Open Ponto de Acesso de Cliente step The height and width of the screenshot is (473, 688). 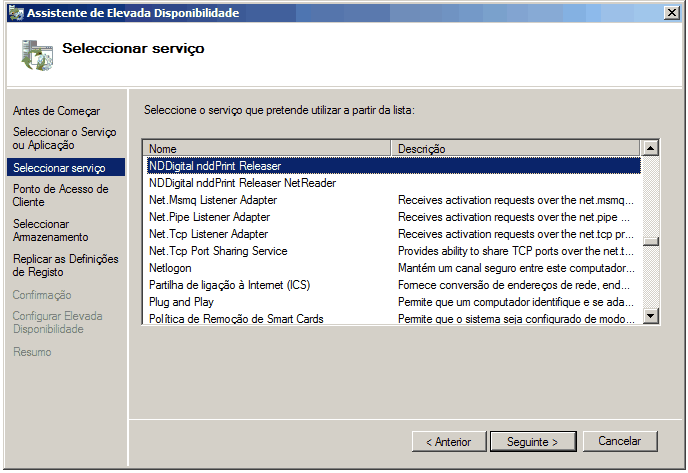[60, 195]
